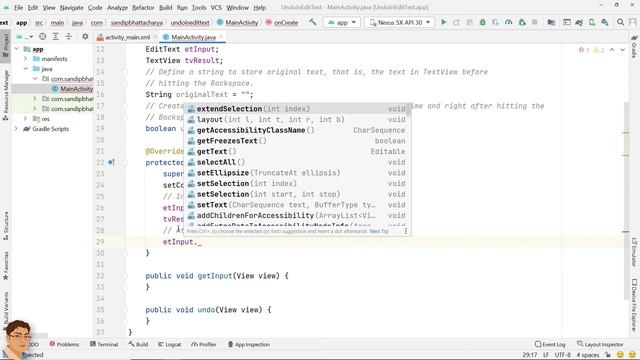Expand the manifests folder
This screenshot has width=640, height=360.
pyautogui.click(x=26, y=59)
